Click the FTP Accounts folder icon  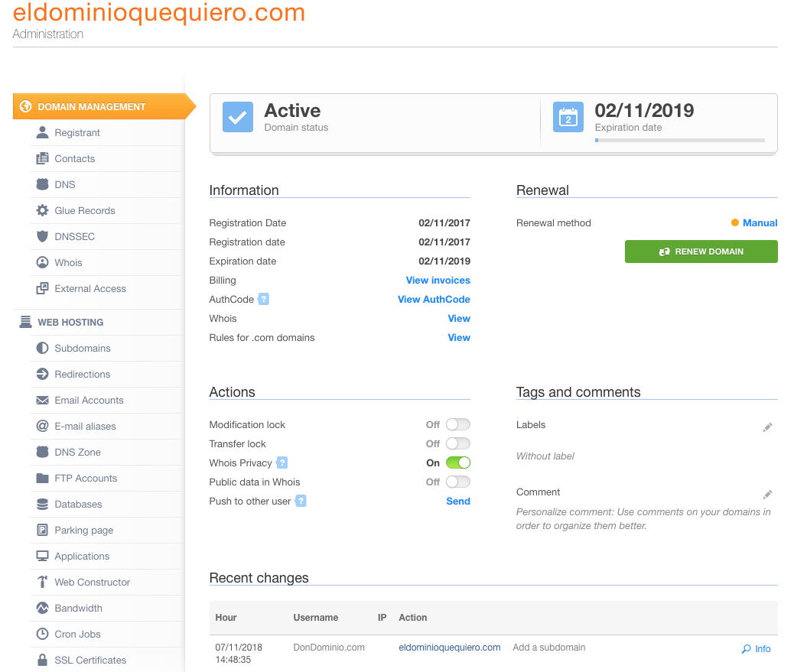pos(42,478)
